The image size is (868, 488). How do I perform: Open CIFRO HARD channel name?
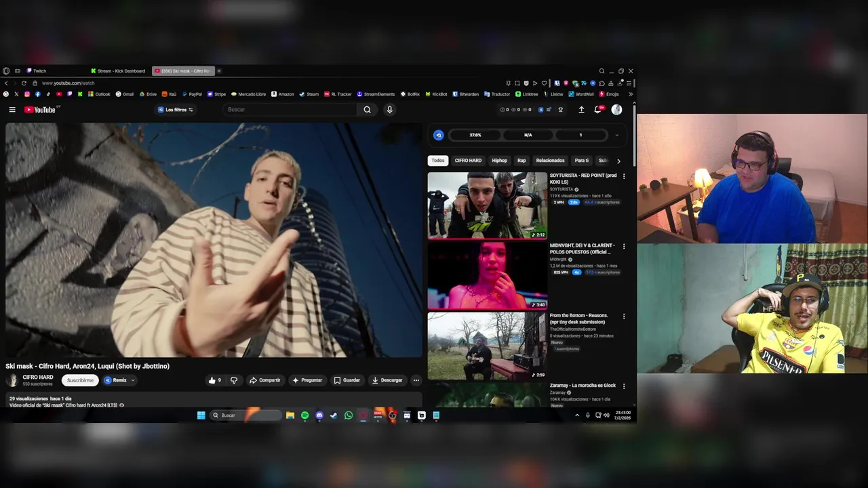click(x=38, y=378)
